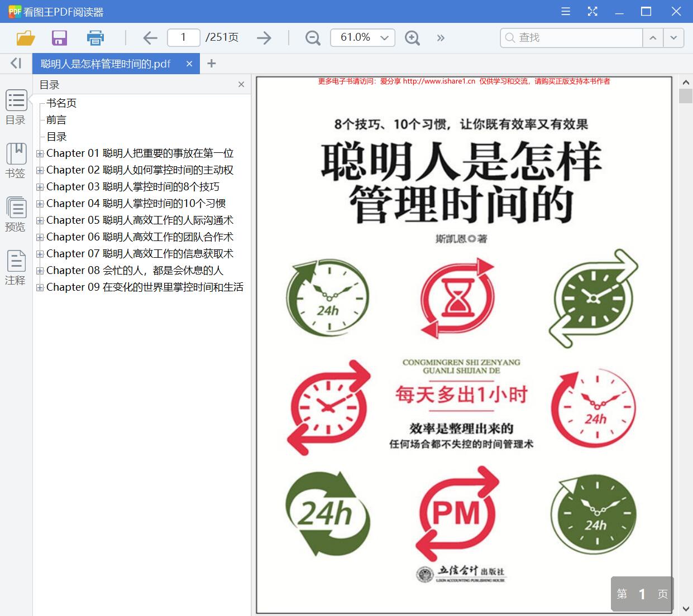Open the 预览 thumbnails sidebar panel
Image resolution: width=693 pixels, height=616 pixels.
pyautogui.click(x=16, y=214)
